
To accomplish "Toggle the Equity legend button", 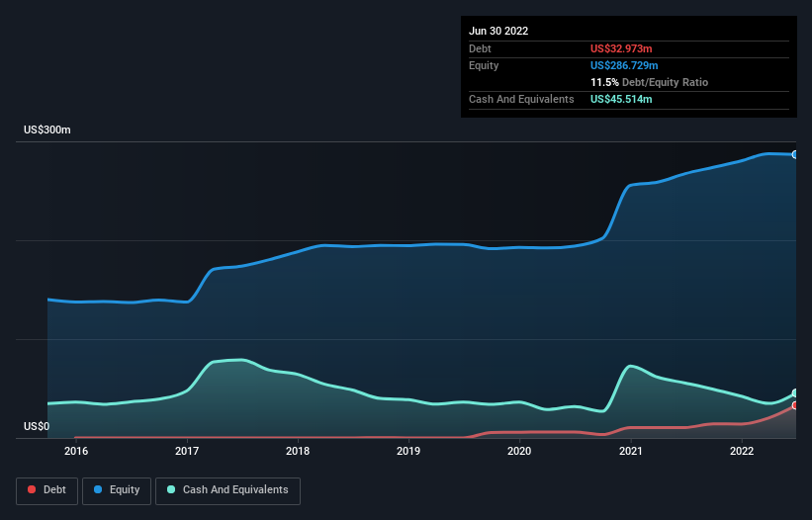I will (117, 490).
